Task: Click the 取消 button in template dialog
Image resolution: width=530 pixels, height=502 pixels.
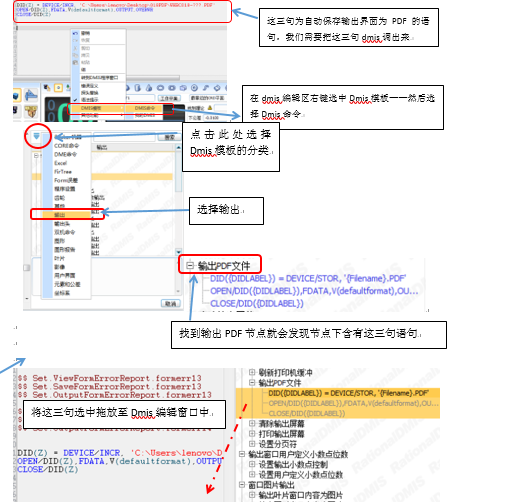Action: tap(170, 304)
